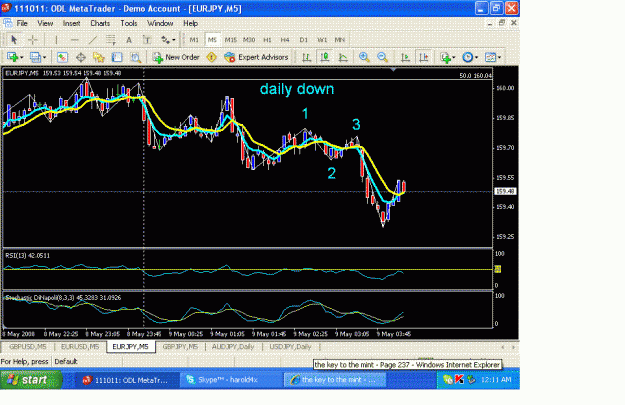Open the MetaEditor yellow diamond icon
This screenshot has width=625, height=405.
click(x=212, y=57)
